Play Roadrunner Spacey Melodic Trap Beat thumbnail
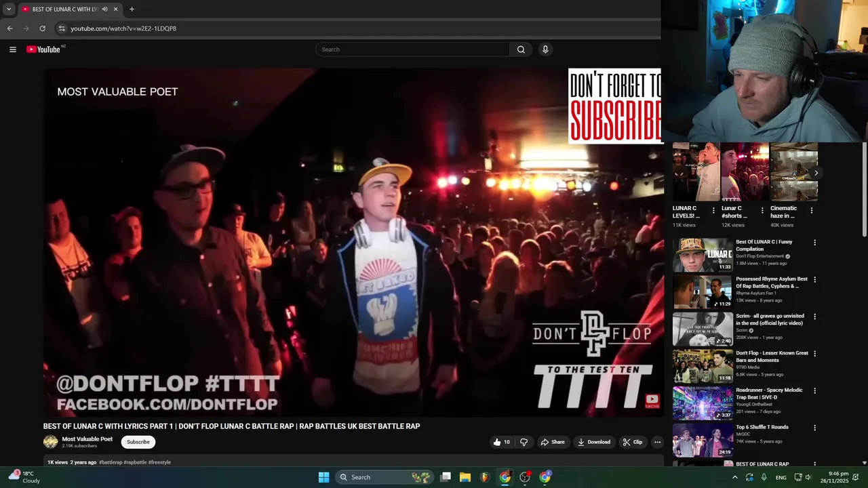 click(x=703, y=403)
